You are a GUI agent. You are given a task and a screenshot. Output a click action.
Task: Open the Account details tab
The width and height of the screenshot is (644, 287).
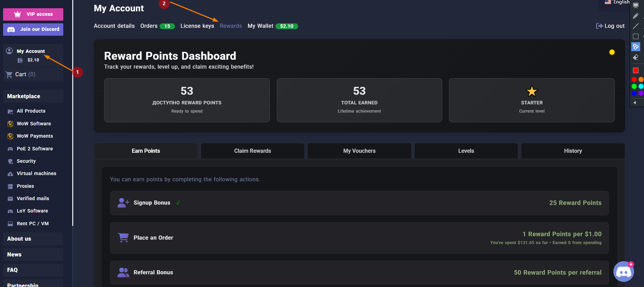114,26
